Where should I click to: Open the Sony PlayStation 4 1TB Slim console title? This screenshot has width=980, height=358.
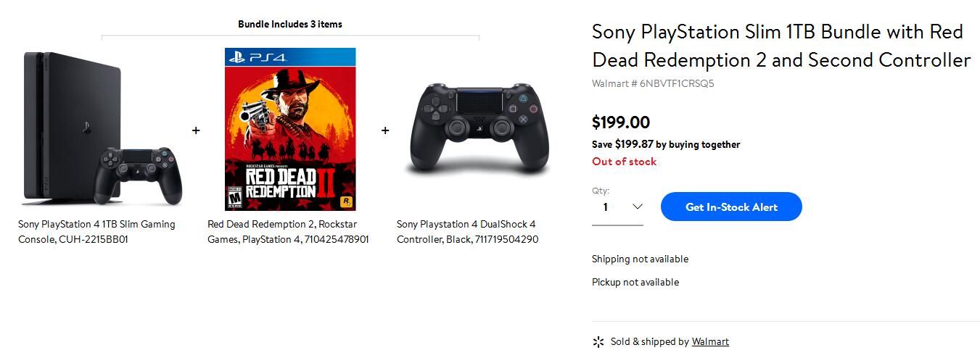point(96,232)
